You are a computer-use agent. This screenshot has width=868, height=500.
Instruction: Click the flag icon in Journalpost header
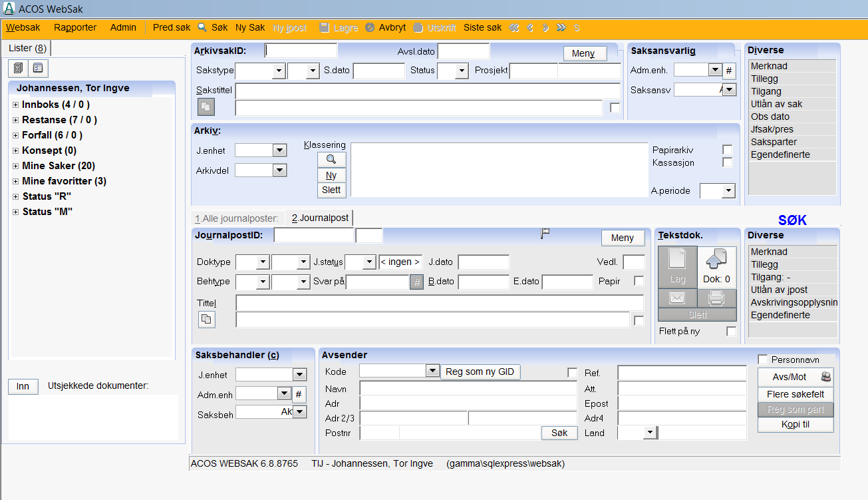tap(545, 232)
